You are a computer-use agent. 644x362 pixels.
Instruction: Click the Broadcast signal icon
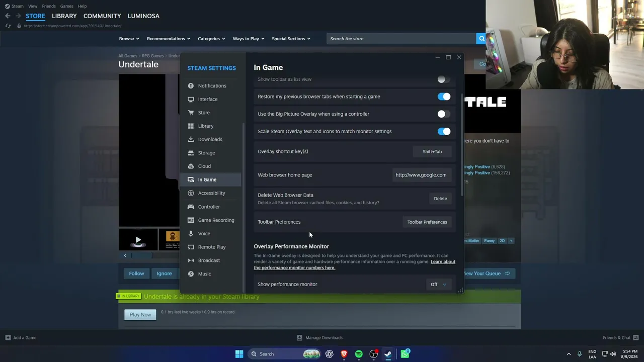(191, 260)
